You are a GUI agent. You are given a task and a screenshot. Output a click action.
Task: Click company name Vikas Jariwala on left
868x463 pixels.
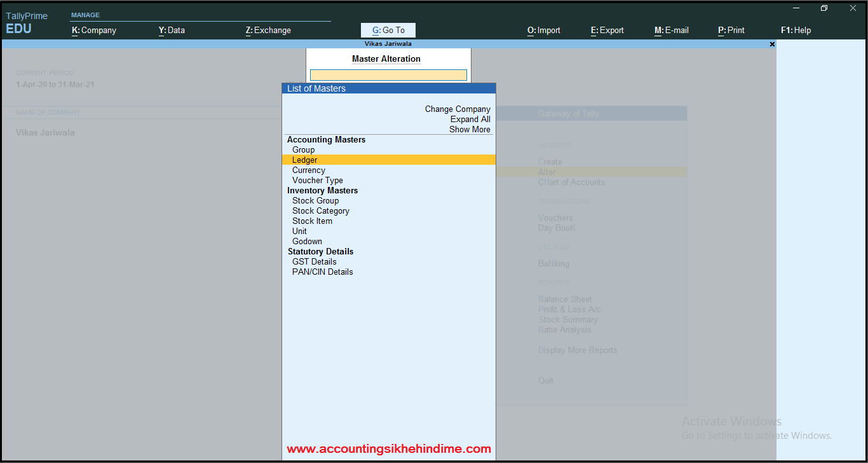pos(45,132)
